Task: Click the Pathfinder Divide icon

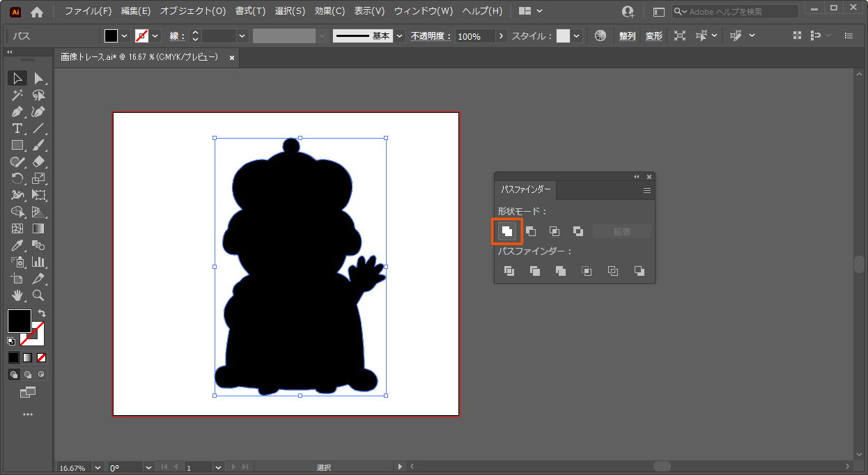Action: point(509,271)
